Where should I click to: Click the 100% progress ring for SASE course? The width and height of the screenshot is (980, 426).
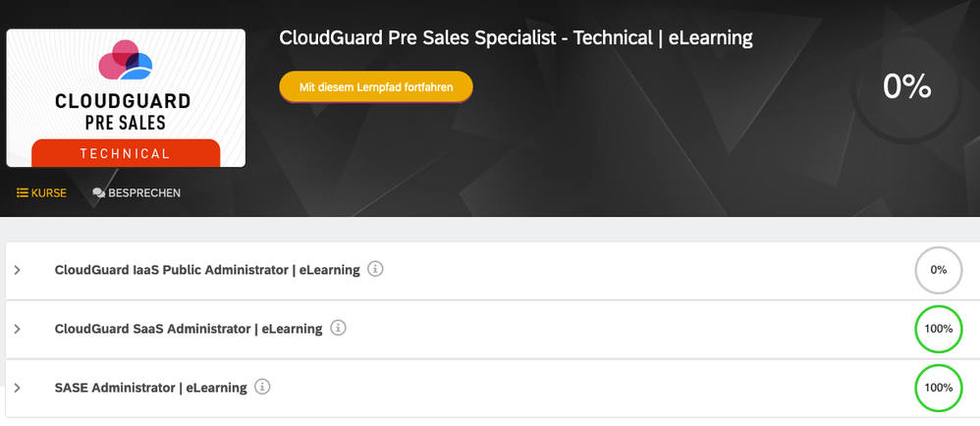click(938, 388)
